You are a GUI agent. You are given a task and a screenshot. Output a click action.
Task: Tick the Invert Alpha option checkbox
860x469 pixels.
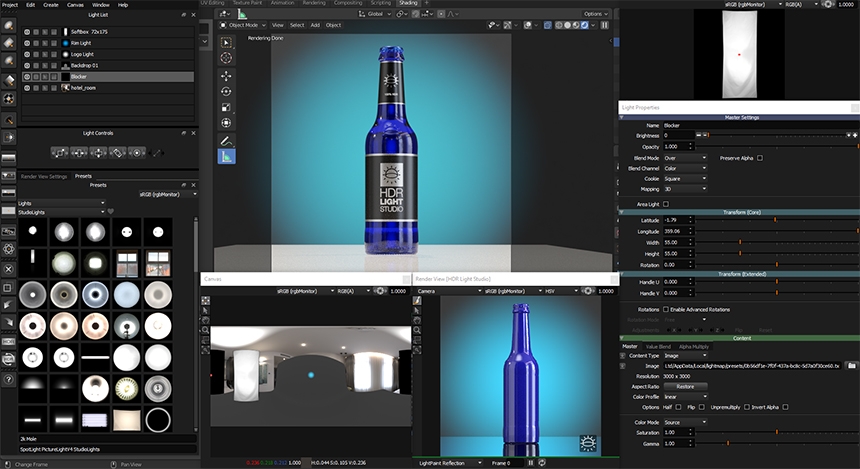click(x=785, y=407)
